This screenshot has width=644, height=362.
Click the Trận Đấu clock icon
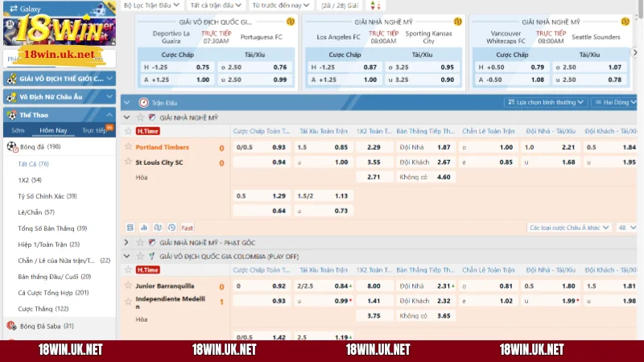(x=143, y=102)
